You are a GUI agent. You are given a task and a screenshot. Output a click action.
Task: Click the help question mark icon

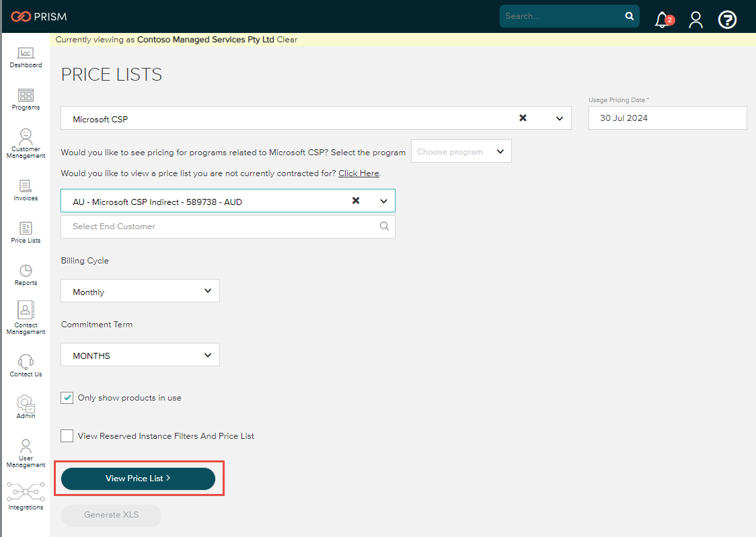(x=728, y=19)
